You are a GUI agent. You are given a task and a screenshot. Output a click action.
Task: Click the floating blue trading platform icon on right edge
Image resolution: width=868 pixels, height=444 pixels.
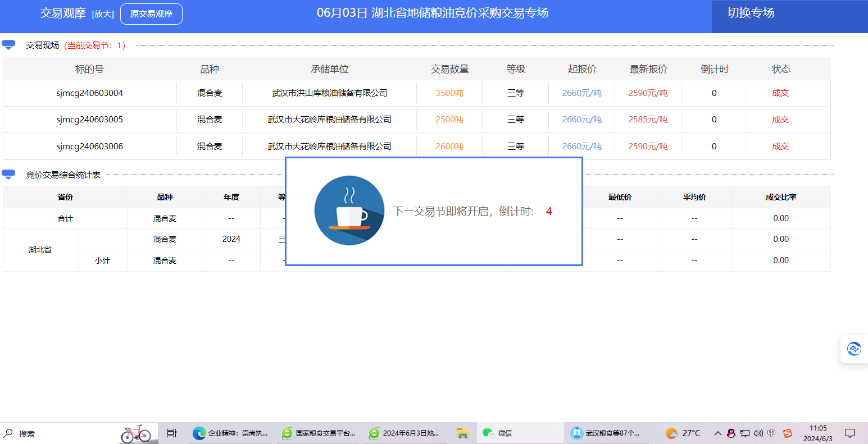(x=854, y=349)
